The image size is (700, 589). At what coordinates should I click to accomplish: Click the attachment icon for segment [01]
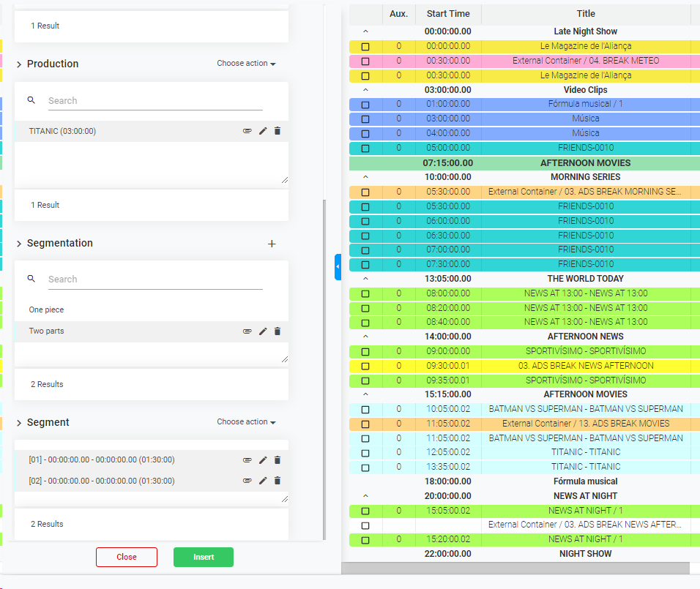click(x=247, y=460)
